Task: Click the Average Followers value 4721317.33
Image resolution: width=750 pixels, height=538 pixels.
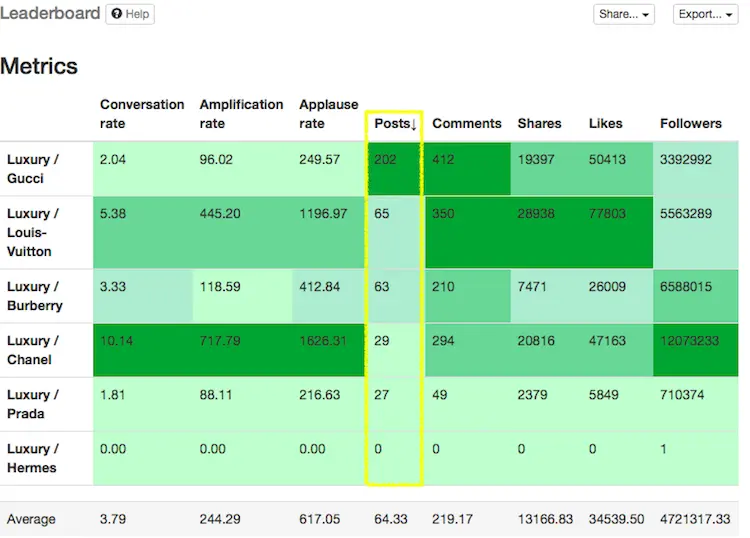Action: (x=695, y=519)
